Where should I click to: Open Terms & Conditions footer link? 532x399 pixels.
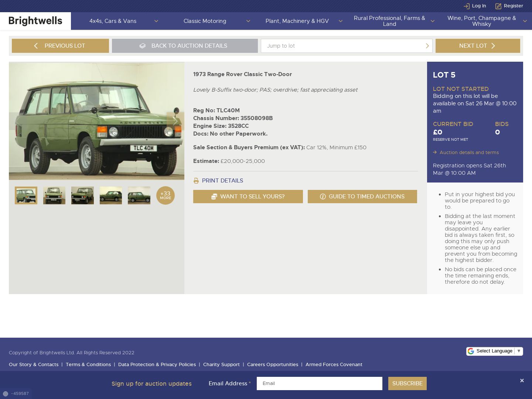[88, 365]
